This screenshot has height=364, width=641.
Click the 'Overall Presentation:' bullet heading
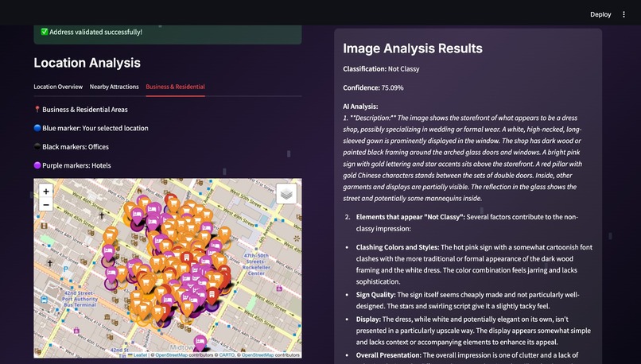tap(388, 355)
